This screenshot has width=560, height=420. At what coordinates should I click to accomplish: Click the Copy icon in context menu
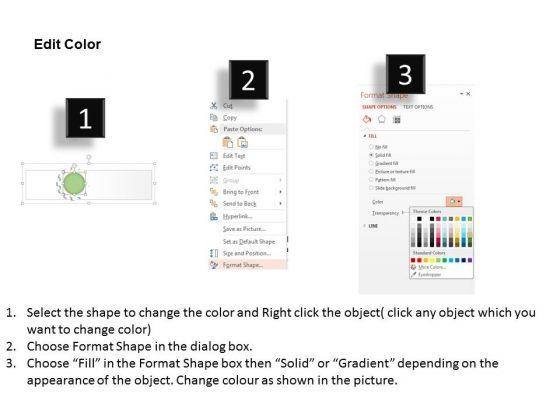[214, 118]
